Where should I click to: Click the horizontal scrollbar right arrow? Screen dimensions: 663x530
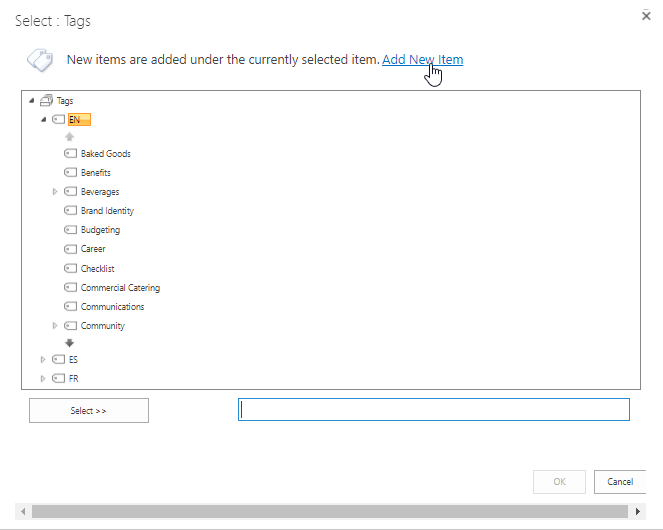click(x=638, y=511)
